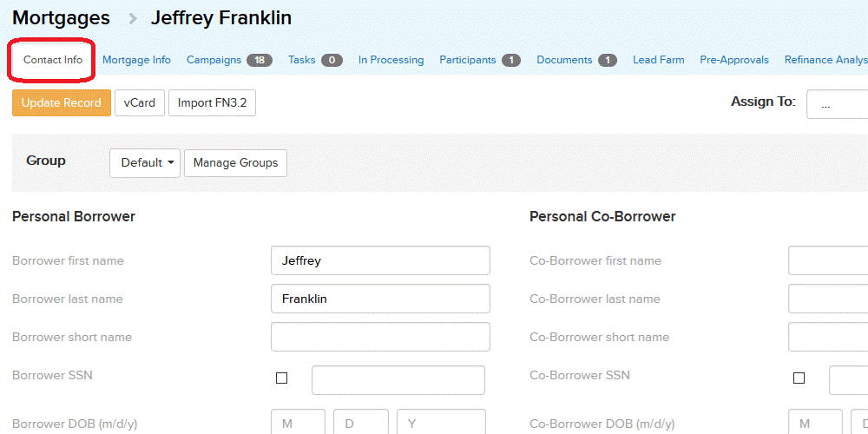The height and width of the screenshot is (434, 868).
Task: Click the 'Personal Borrower' heading
Action: click(x=74, y=217)
